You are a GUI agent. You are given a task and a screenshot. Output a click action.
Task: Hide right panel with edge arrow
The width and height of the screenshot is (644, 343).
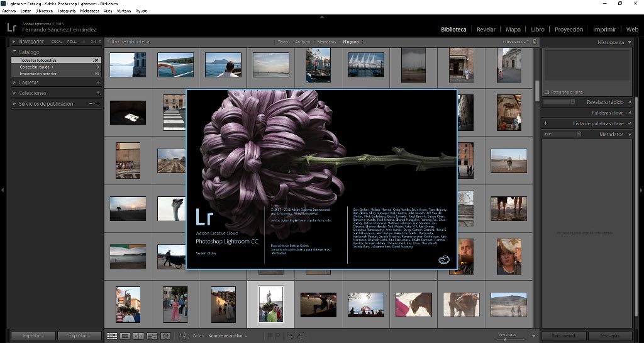tap(641, 190)
